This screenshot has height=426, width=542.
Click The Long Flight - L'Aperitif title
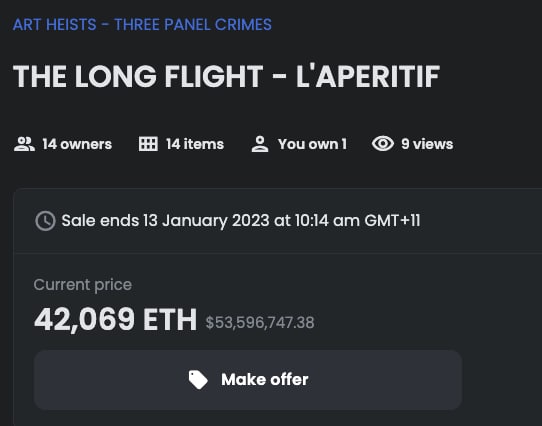click(x=226, y=77)
